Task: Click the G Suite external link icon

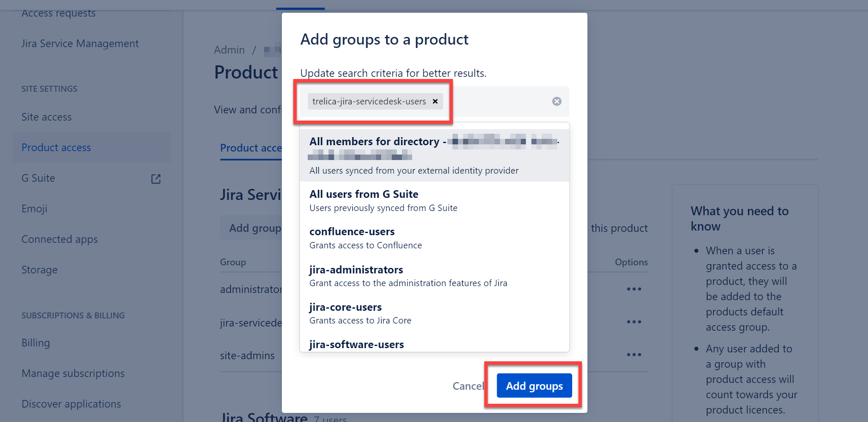Action: point(156,179)
